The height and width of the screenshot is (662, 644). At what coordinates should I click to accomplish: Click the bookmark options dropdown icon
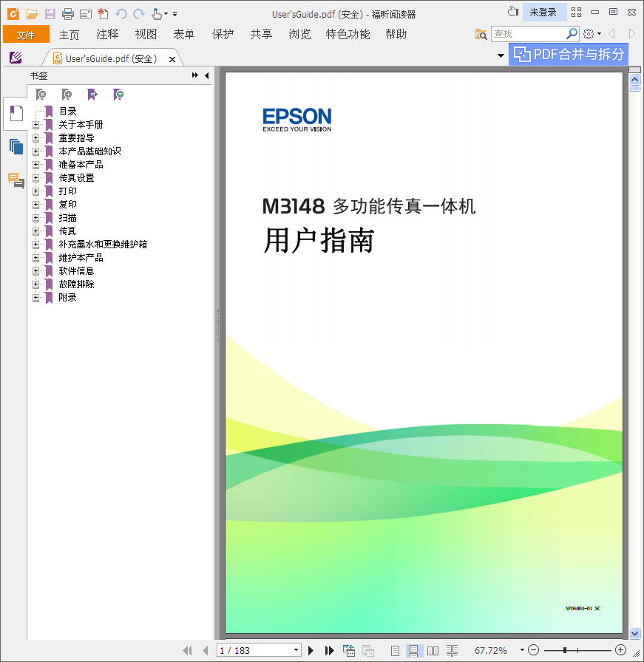tap(118, 95)
